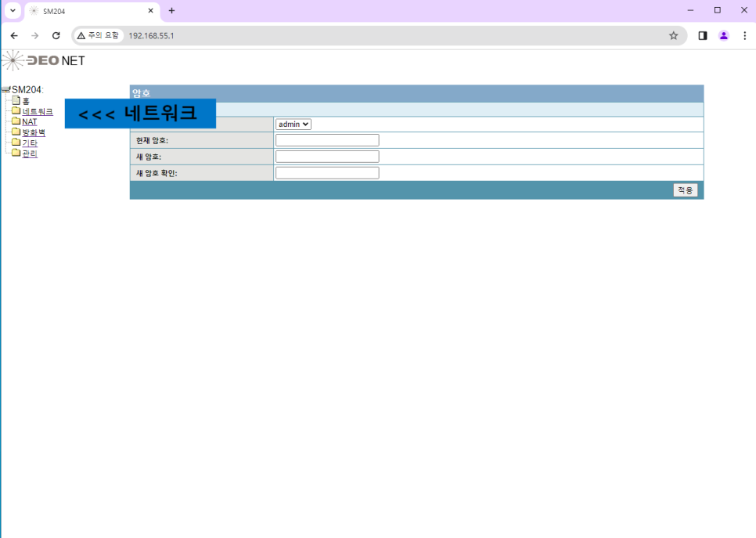Open the NAT folder link
Image resolution: width=756 pixels, height=538 pixels.
pos(30,122)
